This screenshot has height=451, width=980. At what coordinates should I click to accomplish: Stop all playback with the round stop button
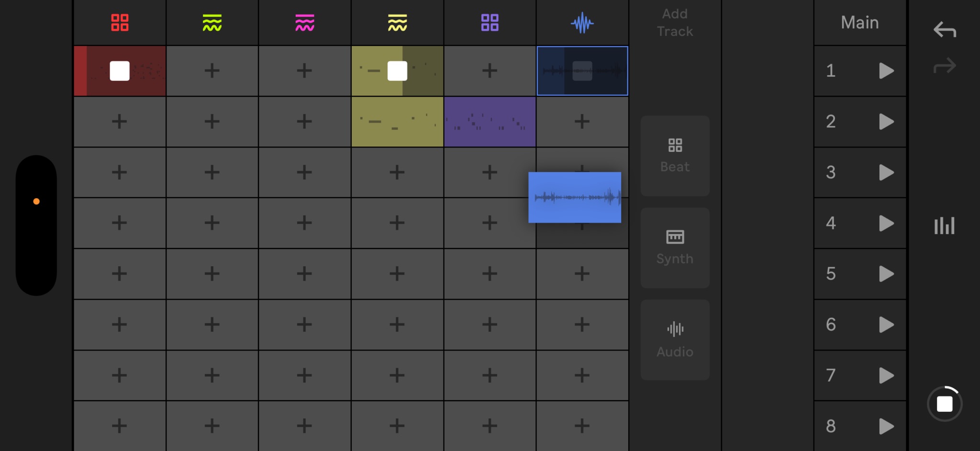click(x=945, y=404)
